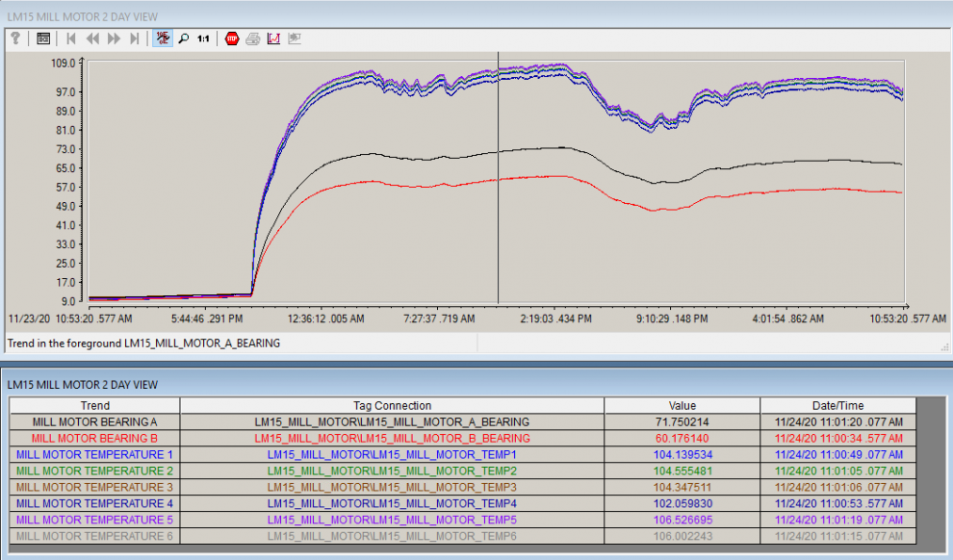953x560 pixels.
Task: Select the MILL MOTOR BEARING A row
Action: [94, 421]
